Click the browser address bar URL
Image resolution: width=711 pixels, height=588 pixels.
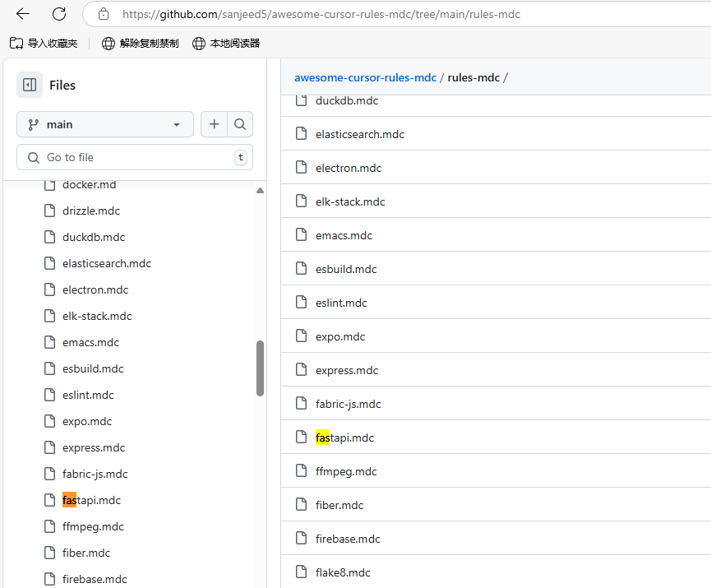tap(321, 15)
